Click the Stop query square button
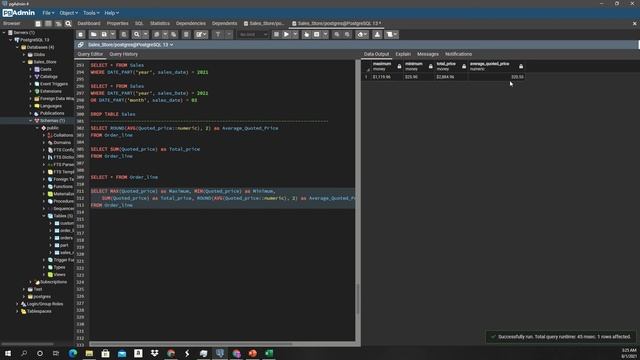This screenshot has height=360, width=640. (276, 35)
